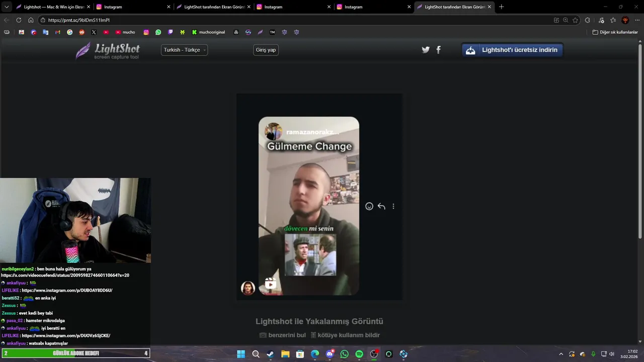The width and height of the screenshot is (644, 362).
Task: Open the clock and date in taskbar
Action: click(629, 354)
